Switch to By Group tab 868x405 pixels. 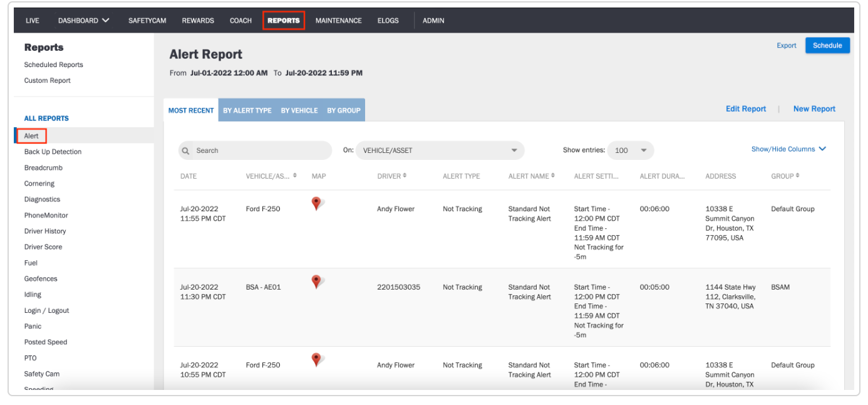click(x=344, y=110)
